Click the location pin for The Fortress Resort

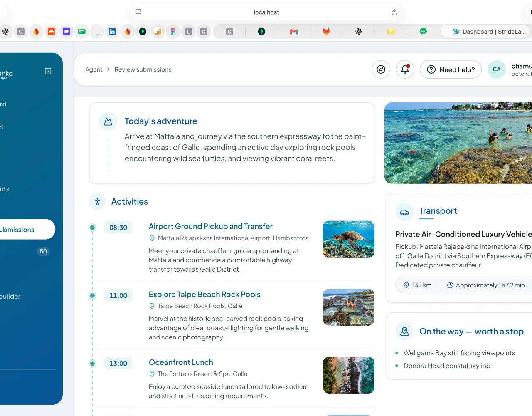click(152, 374)
